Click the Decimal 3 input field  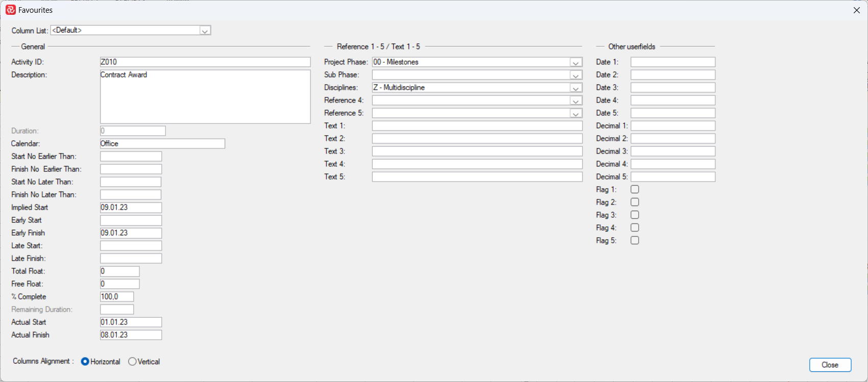pos(673,151)
